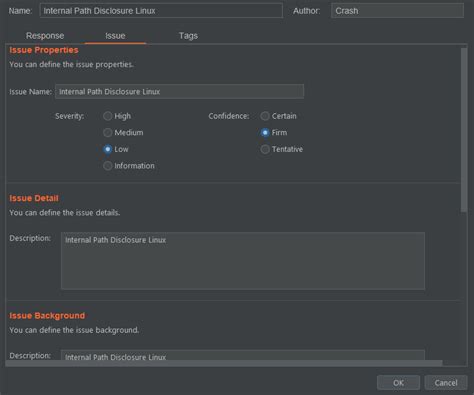Screen dimensions: 474x395
Task: Set severity to Information
Action: click(x=107, y=166)
